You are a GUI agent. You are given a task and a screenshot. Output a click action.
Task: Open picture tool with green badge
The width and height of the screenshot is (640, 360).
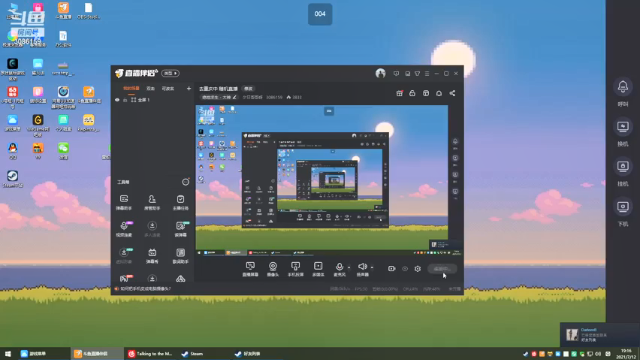point(180,229)
